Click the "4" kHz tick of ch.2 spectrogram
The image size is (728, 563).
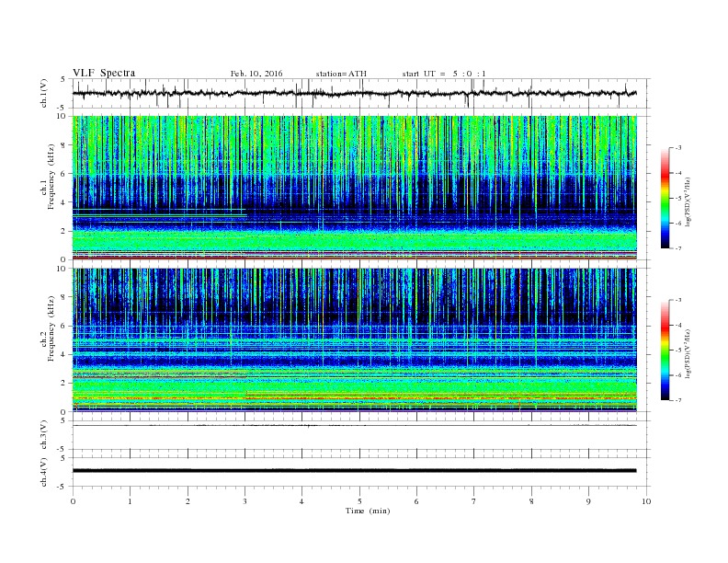tap(63, 355)
